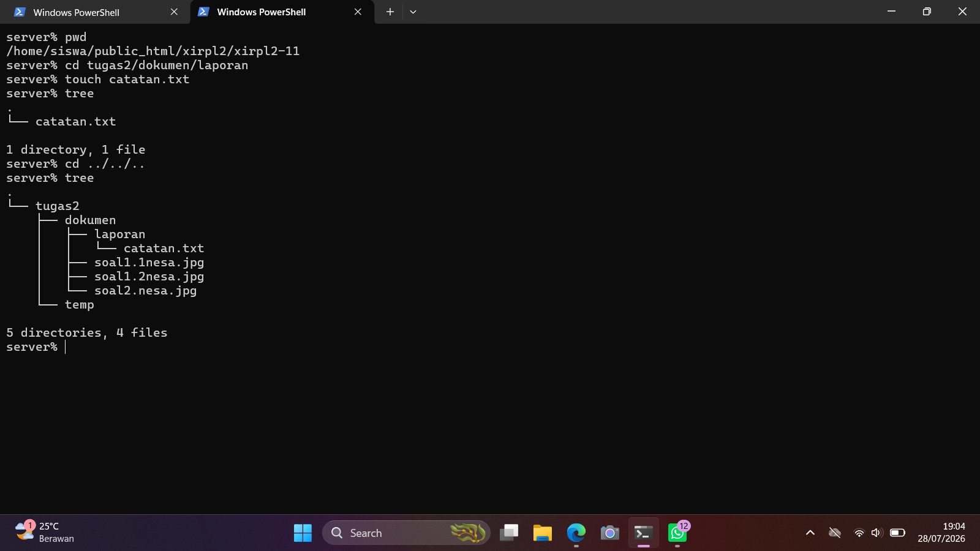Screen dimensions: 980x551
Task: Click 'soal1.1nesa.jpg' in the tree listing
Action: click(149, 263)
